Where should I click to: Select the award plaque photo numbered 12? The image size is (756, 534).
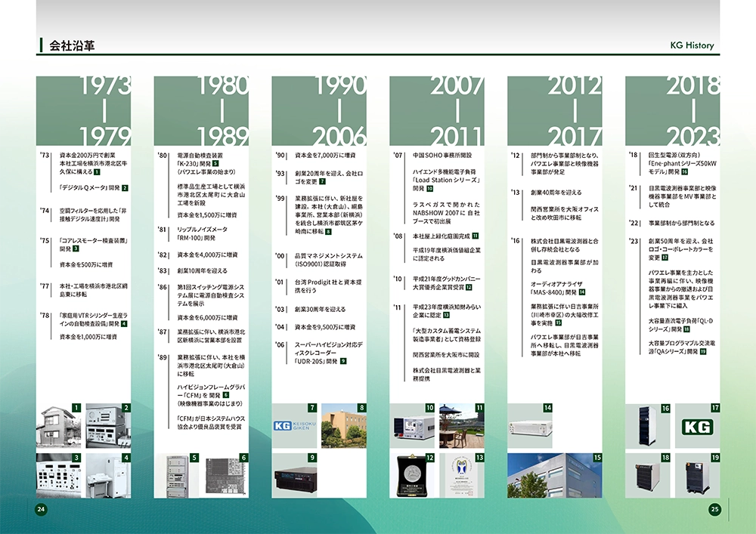coord(413,476)
